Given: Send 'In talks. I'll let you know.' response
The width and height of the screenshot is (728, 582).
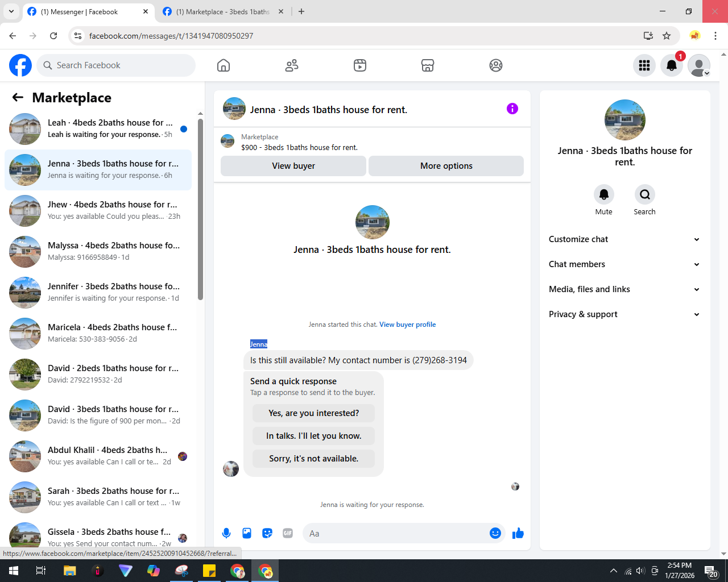Looking at the screenshot, I should pyautogui.click(x=314, y=436).
